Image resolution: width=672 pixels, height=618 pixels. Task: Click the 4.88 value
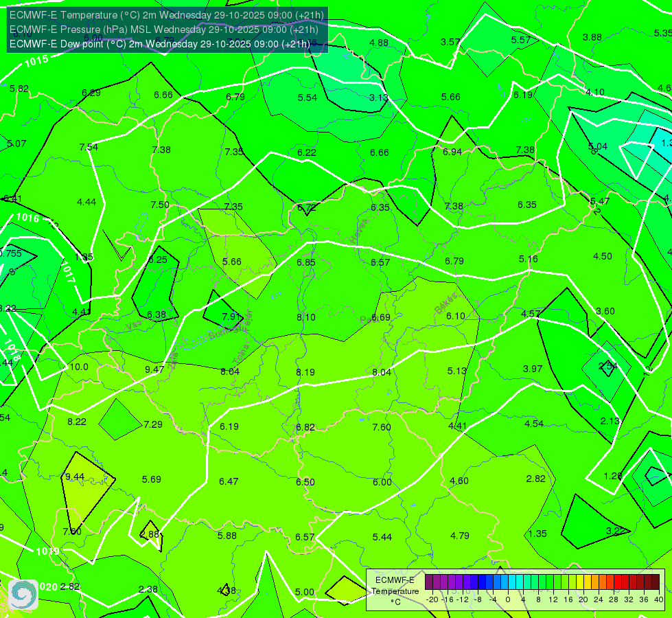pyautogui.click(x=379, y=43)
